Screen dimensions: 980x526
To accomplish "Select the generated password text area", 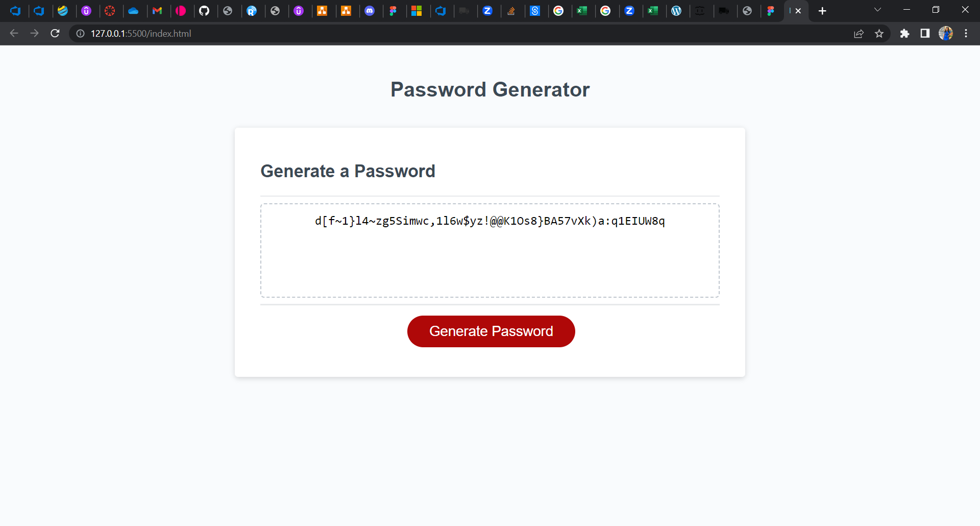I will [489, 250].
